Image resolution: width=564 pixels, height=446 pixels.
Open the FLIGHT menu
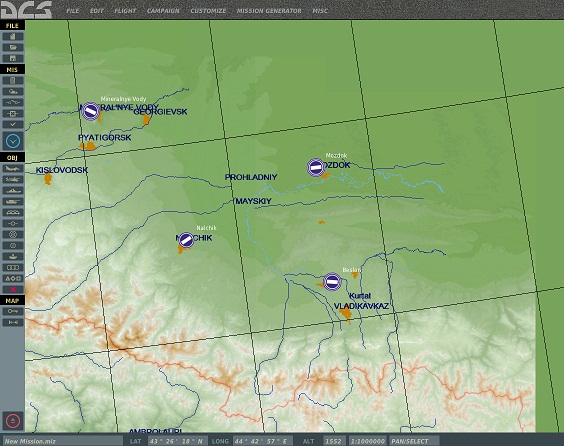tap(125, 11)
